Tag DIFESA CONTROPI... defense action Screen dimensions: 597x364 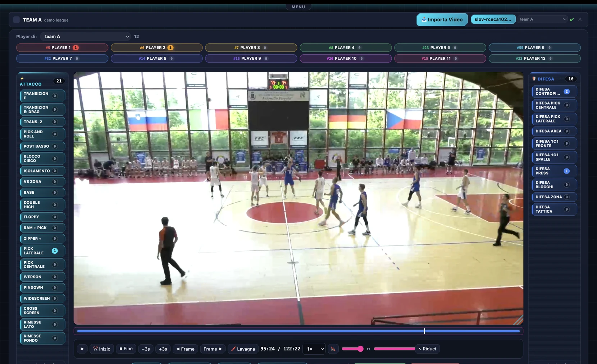coord(554,92)
